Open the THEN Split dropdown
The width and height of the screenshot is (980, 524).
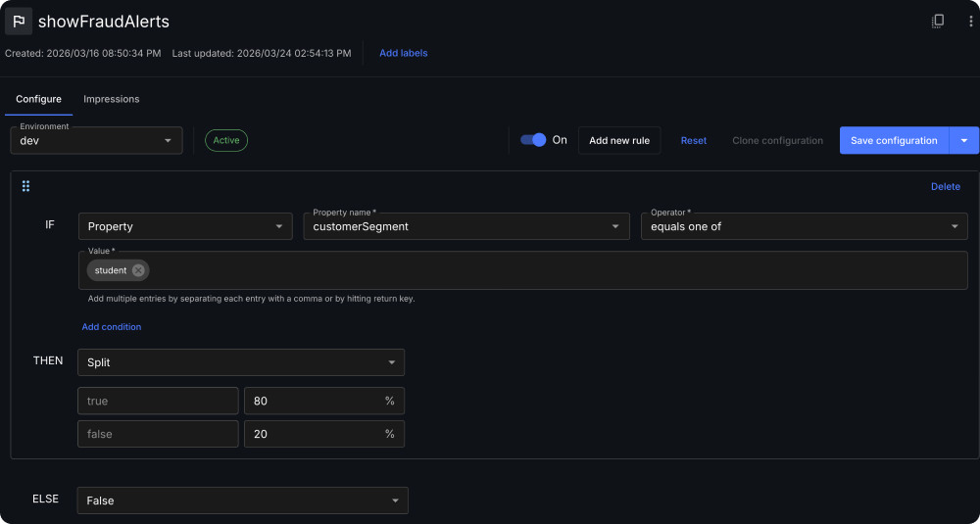241,362
